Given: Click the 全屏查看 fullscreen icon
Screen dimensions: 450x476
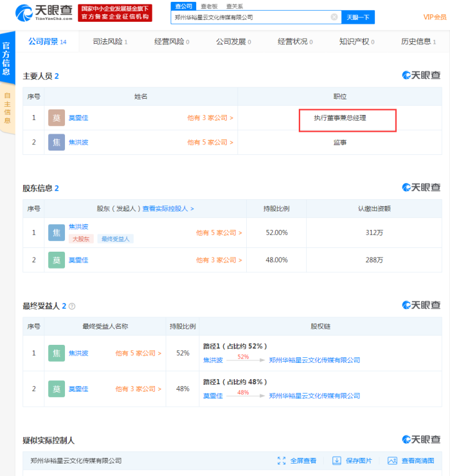Looking at the screenshot, I should click(x=281, y=461).
